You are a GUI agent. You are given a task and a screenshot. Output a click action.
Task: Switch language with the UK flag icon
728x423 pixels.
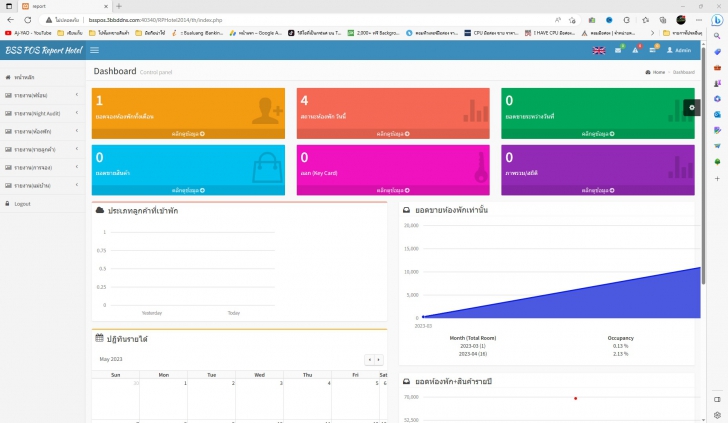click(x=599, y=50)
